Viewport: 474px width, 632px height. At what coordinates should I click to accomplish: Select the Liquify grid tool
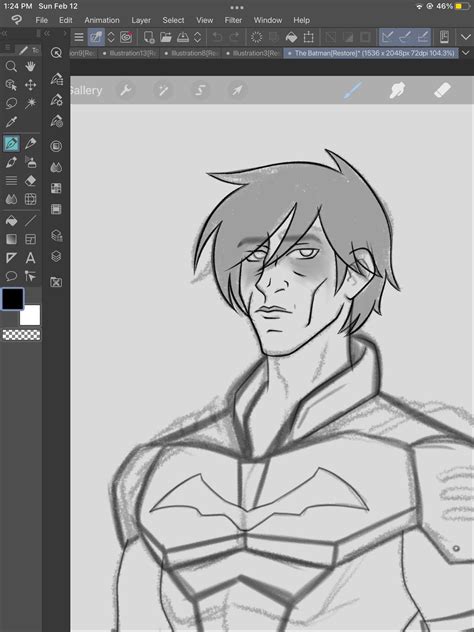(x=30, y=199)
